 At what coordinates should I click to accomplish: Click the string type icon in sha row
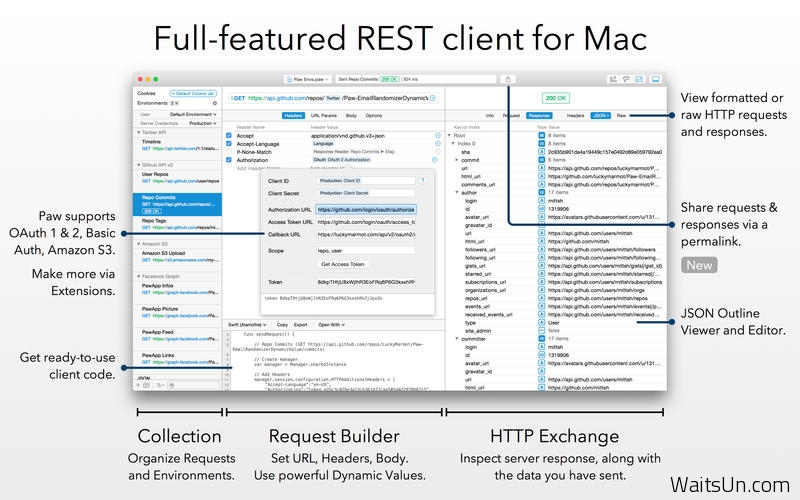pos(541,152)
